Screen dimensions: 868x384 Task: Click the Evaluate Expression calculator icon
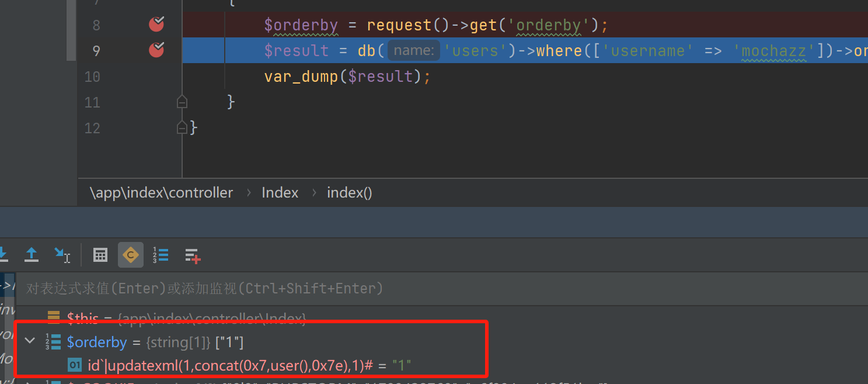(x=100, y=255)
